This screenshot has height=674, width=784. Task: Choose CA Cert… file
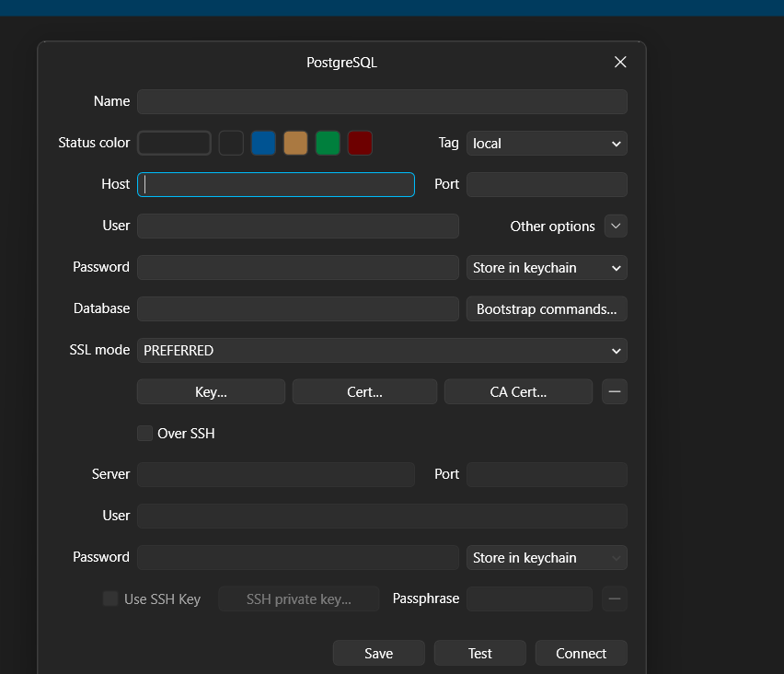pos(518,392)
